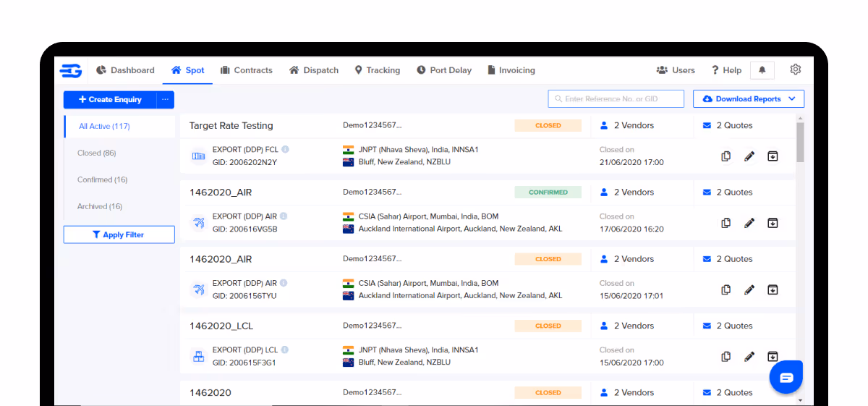The height and width of the screenshot is (406, 868).
Task: Open more options next to Create Enquiry
Action: [166, 100]
